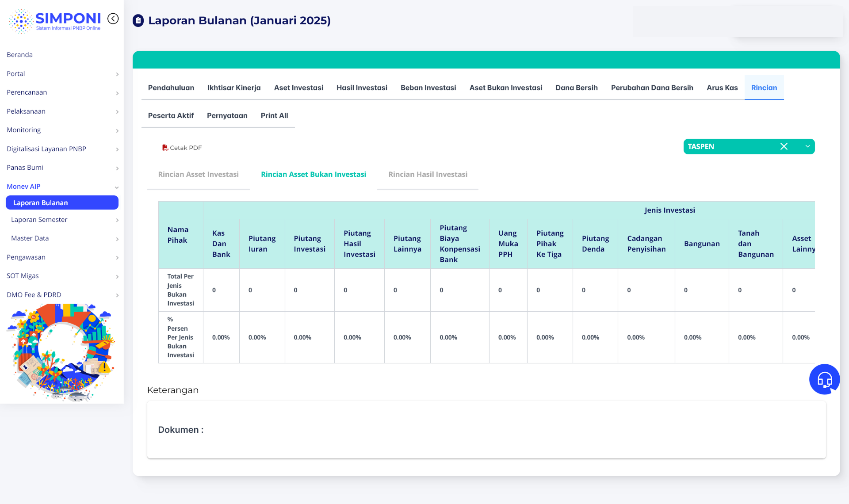Open the Peserta Aktif tab
849x504 pixels.
(x=171, y=115)
